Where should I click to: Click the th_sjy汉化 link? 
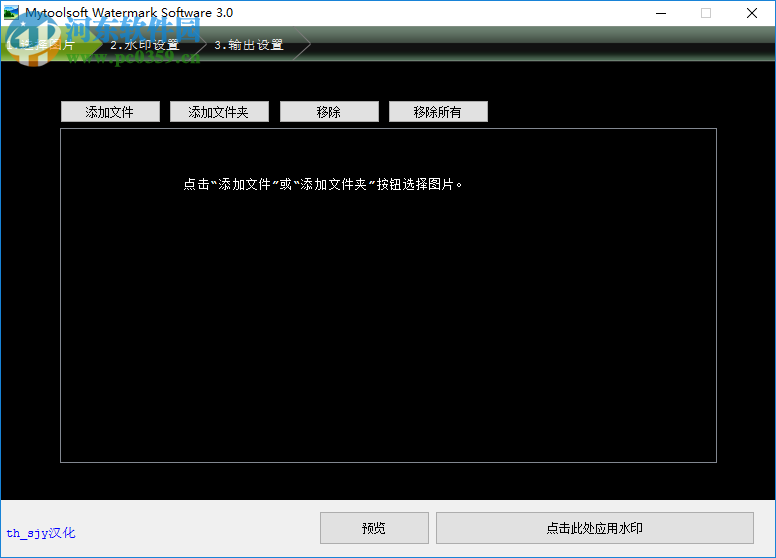tap(41, 533)
